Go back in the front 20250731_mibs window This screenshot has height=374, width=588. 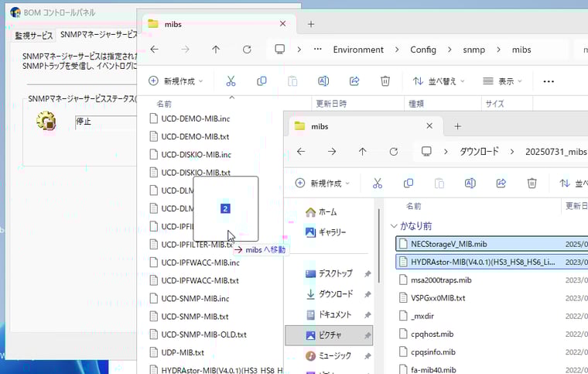pyautogui.click(x=301, y=152)
